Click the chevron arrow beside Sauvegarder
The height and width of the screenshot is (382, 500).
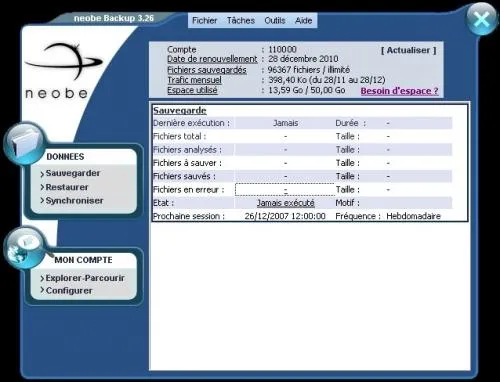42,174
